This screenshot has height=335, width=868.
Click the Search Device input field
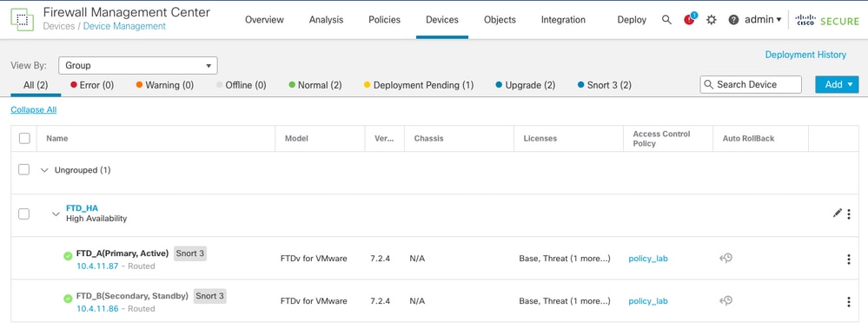click(751, 84)
